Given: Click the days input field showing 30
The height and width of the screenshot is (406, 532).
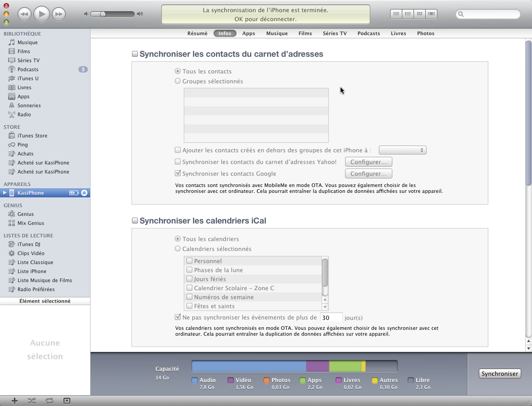Looking at the screenshot, I should click(x=331, y=318).
